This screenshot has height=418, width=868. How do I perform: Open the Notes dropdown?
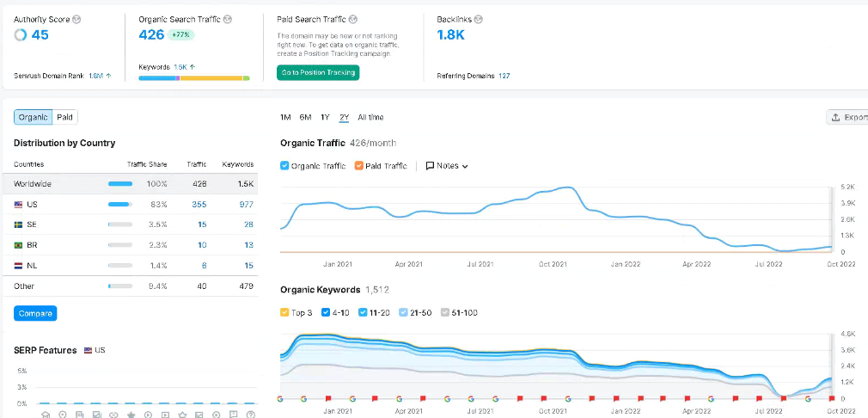447,166
